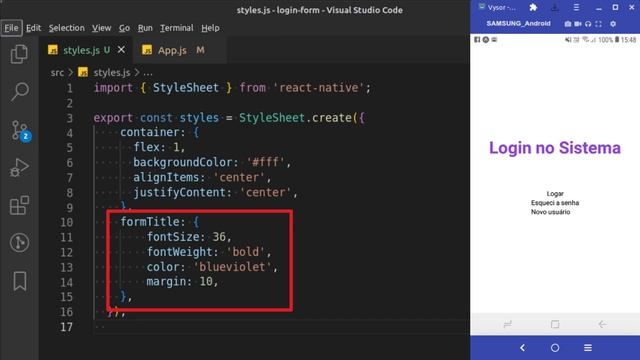This screenshot has width=640, height=360.
Task: Select the styles.js tab
Action: [86, 50]
